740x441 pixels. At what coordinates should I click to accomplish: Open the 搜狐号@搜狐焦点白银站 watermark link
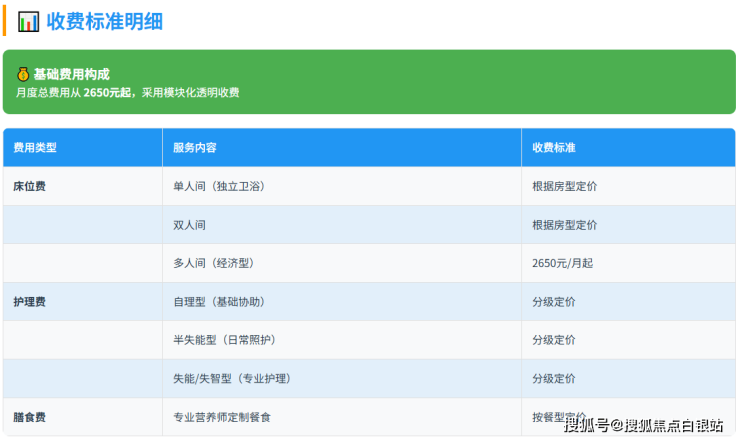pyautogui.click(x=643, y=427)
